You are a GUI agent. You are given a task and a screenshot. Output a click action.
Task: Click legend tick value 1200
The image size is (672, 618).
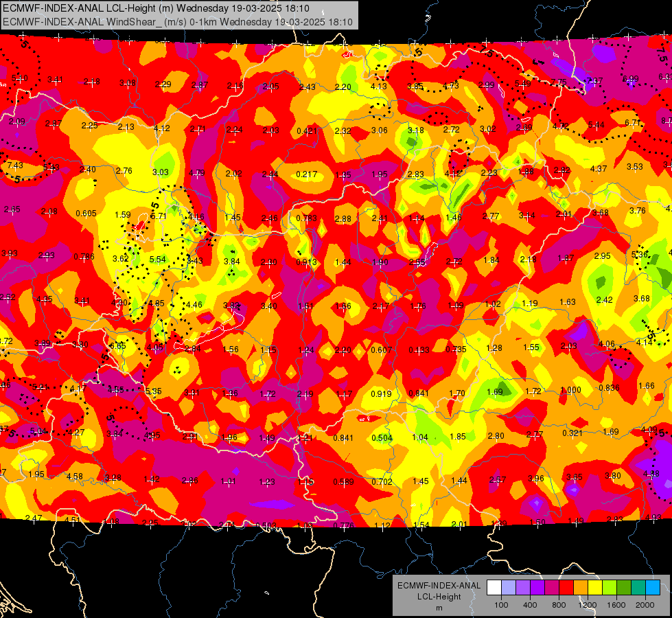pyautogui.click(x=587, y=605)
